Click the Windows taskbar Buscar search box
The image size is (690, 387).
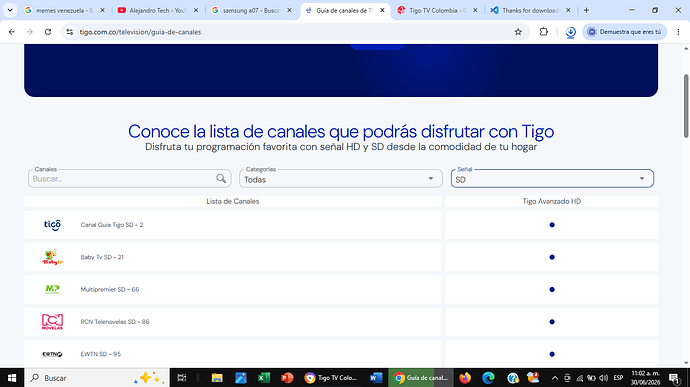pos(96,378)
